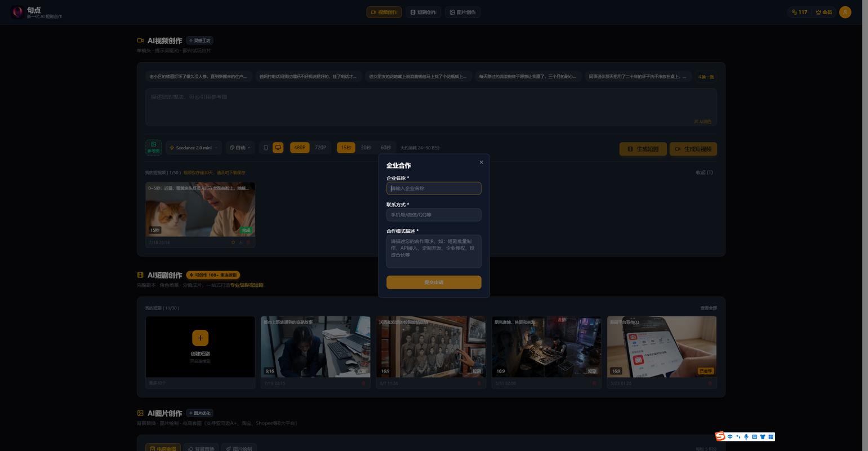868x451 pixels.
Task: Open the cat video thumbnail
Action: coord(200,209)
